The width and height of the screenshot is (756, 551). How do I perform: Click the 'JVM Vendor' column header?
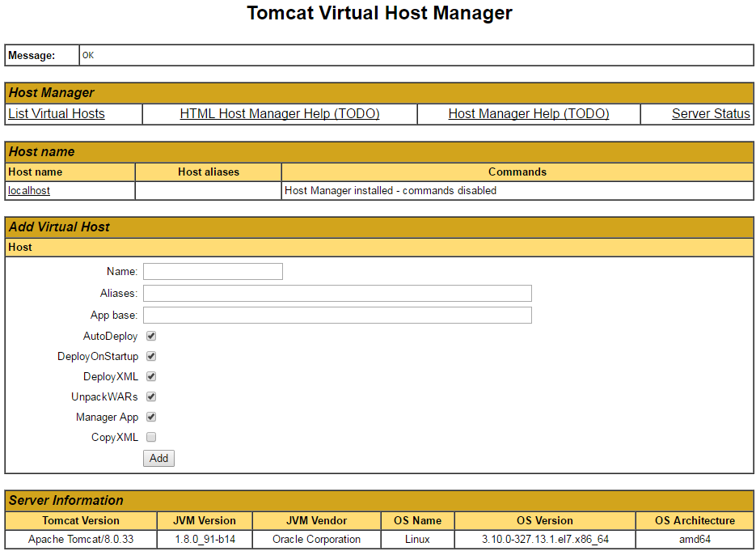point(316,520)
